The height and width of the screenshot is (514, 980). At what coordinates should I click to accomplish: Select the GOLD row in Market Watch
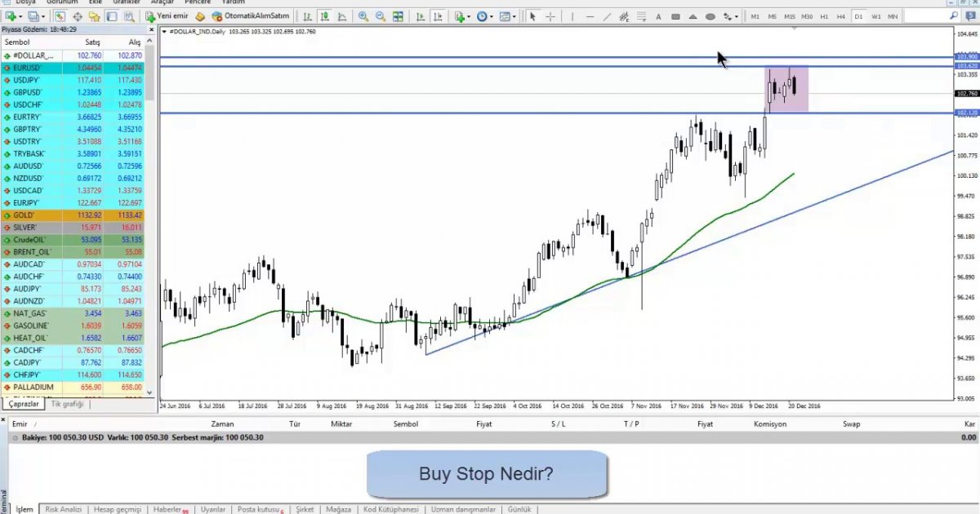pos(73,215)
